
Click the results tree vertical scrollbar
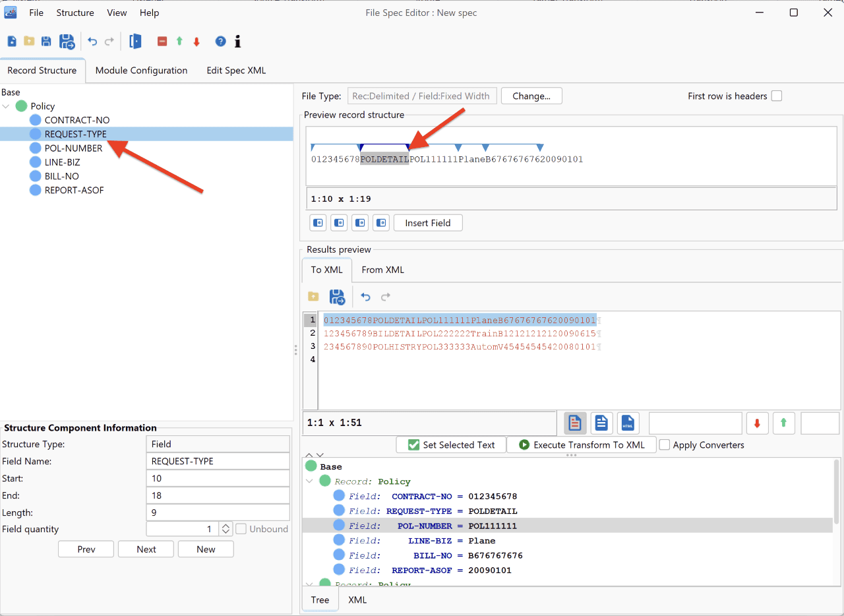pos(837,491)
